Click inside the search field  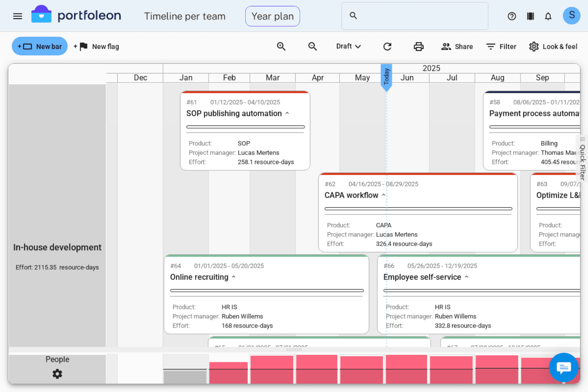pos(415,16)
